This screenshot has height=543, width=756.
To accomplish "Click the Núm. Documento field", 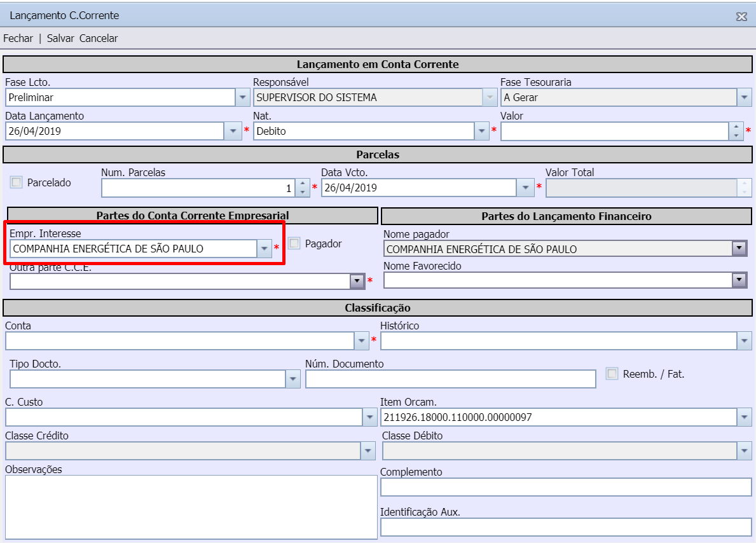I will 451,379.
